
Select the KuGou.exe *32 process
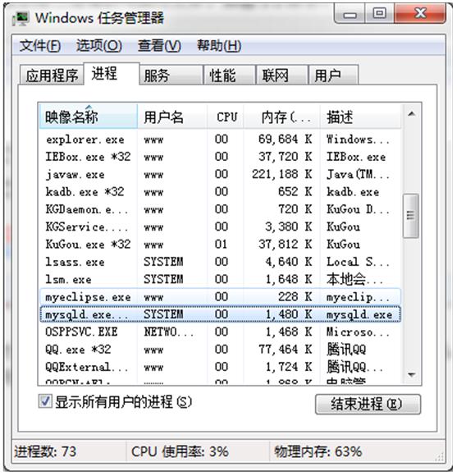point(221,245)
